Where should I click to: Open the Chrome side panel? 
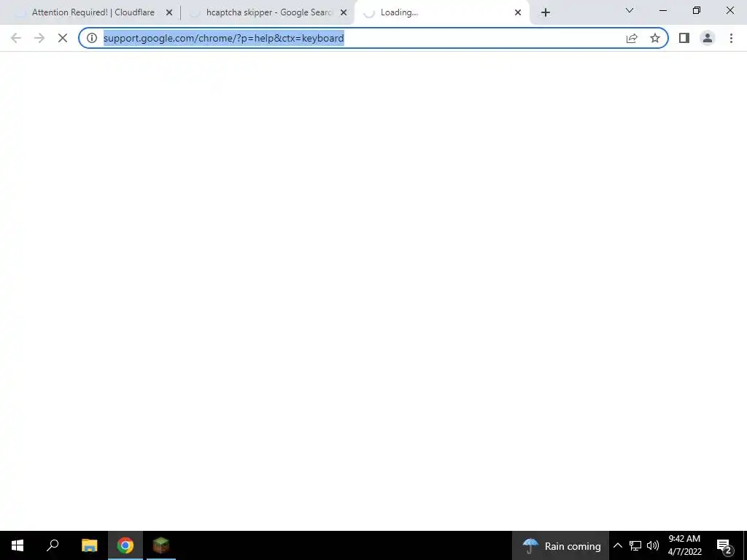(684, 38)
